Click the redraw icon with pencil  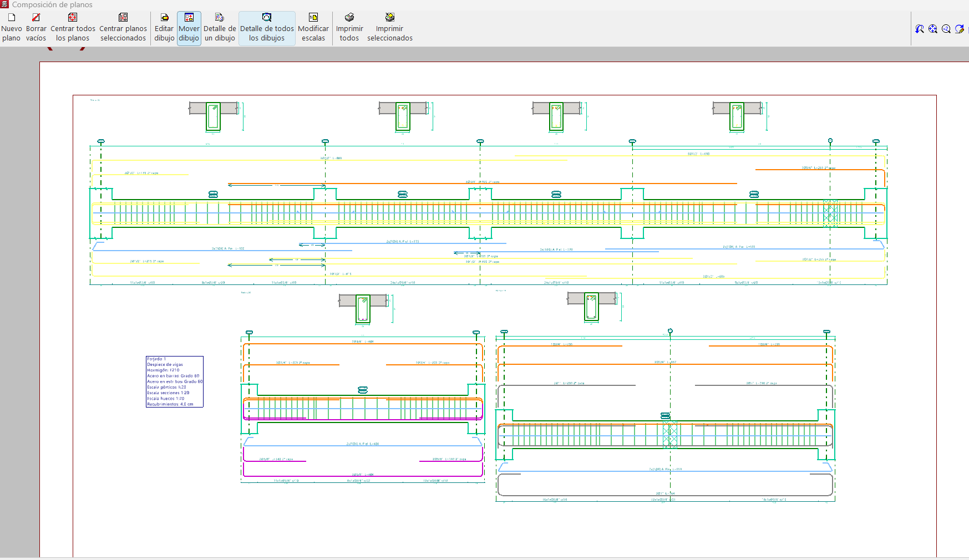click(960, 29)
